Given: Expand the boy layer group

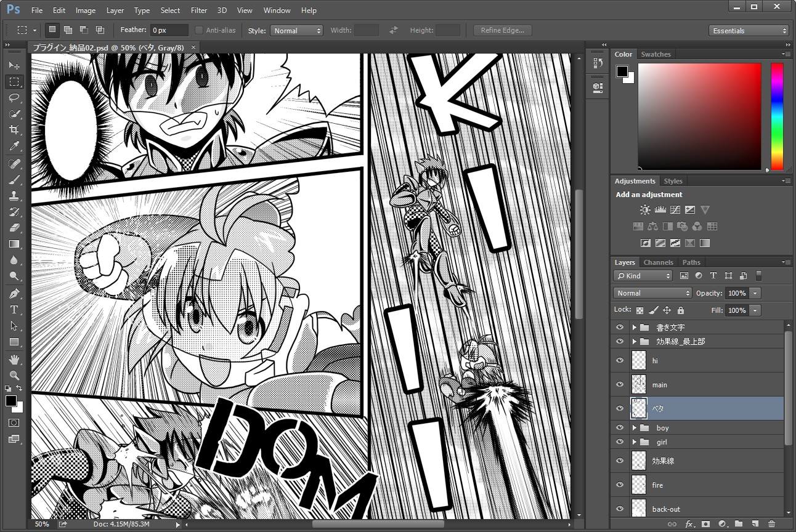Looking at the screenshot, I should (634, 427).
